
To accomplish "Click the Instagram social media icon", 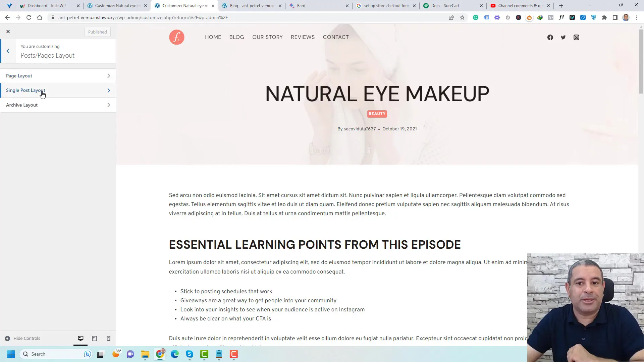I will pyautogui.click(x=577, y=37).
